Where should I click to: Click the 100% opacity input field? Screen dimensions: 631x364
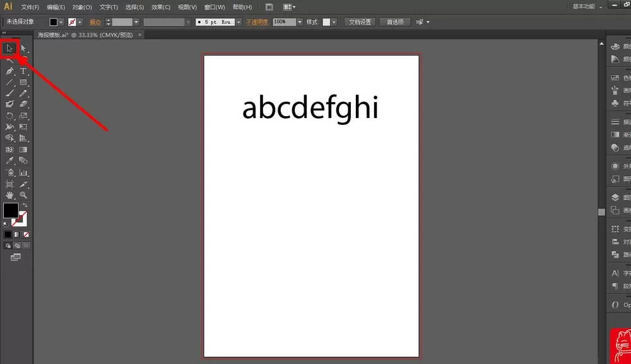coord(285,22)
